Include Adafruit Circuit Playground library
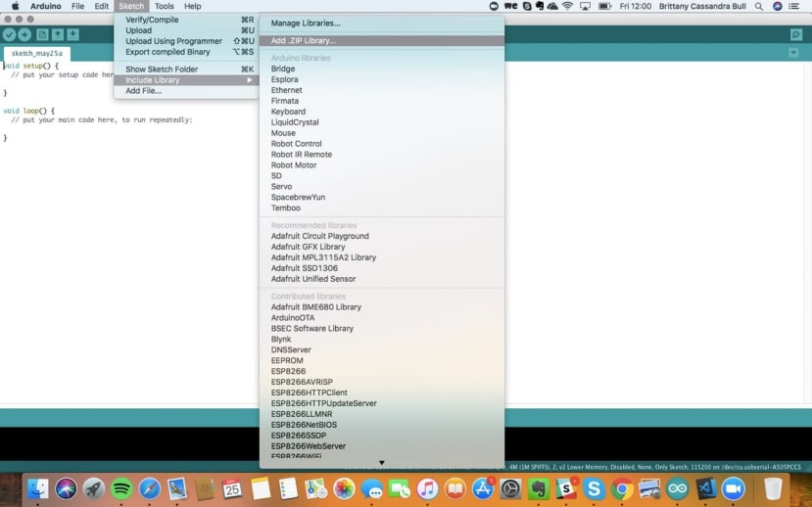 [382, 236]
